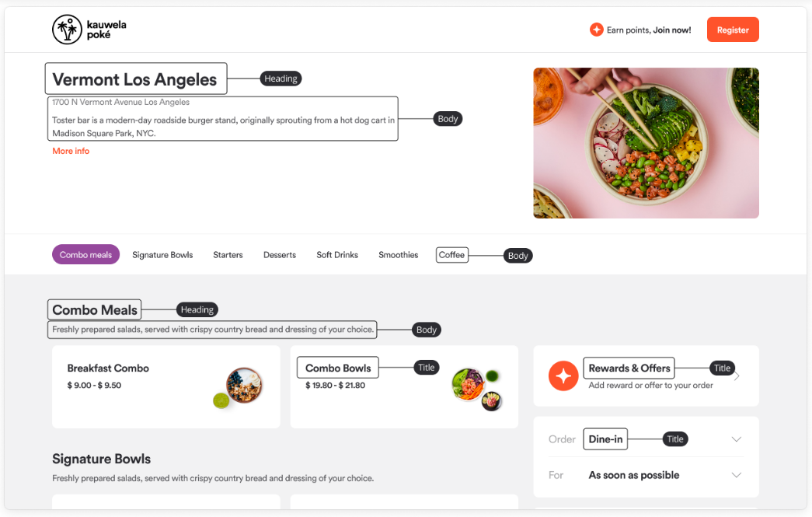Screen dimensions: 812x517
Task: Click the Breakfast Combo bowl image
Action: (x=243, y=386)
